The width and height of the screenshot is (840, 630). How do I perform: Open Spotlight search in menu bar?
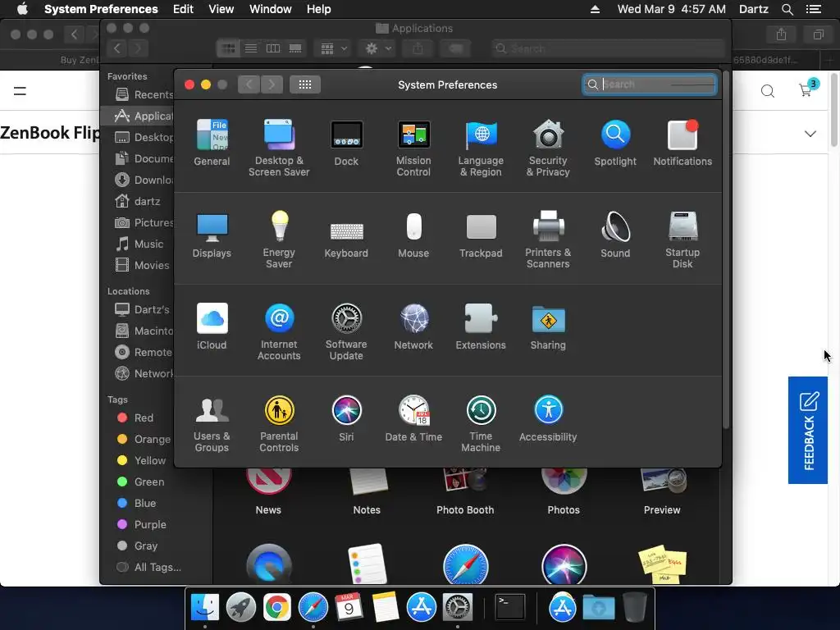pyautogui.click(x=787, y=9)
